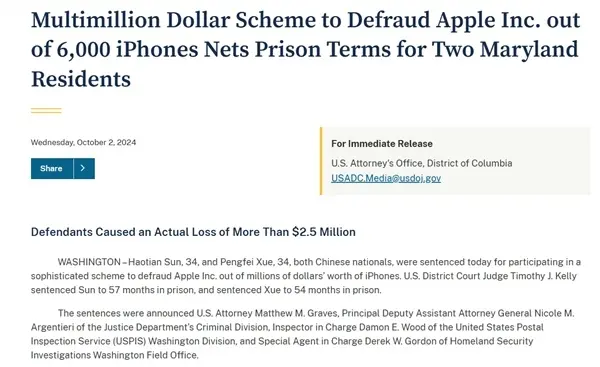Image resolution: width=600 pixels, height=367 pixels.
Task: Click the yellow divider line under headline
Action: [x=46, y=111]
